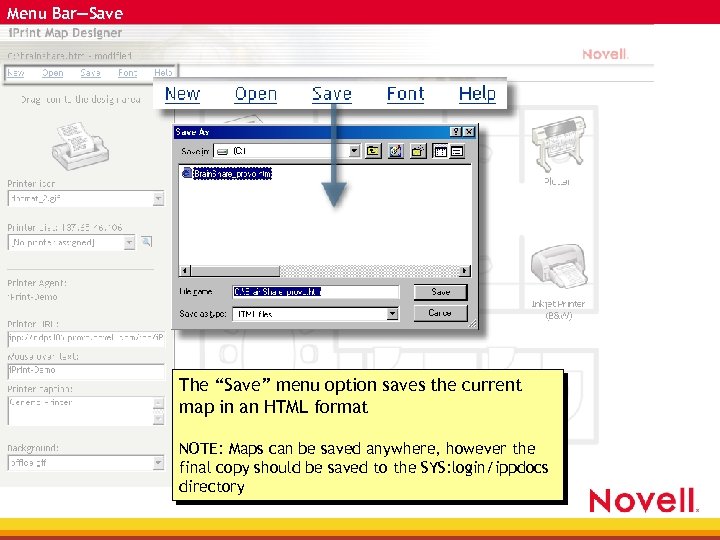Click the Cancel button in Save As dialog
The width and height of the screenshot is (720, 540).
(440, 313)
